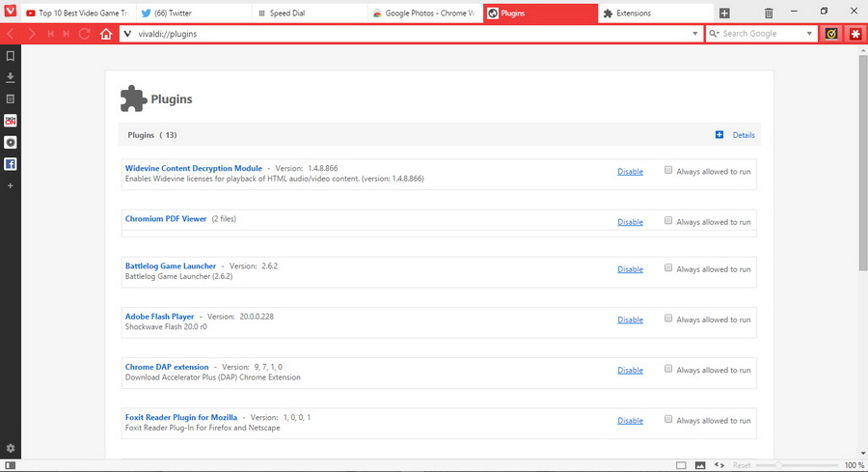The height and width of the screenshot is (472, 868).
Task: Check 'Always allowed to run' for Widevine
Action: (x=668, y=170)
